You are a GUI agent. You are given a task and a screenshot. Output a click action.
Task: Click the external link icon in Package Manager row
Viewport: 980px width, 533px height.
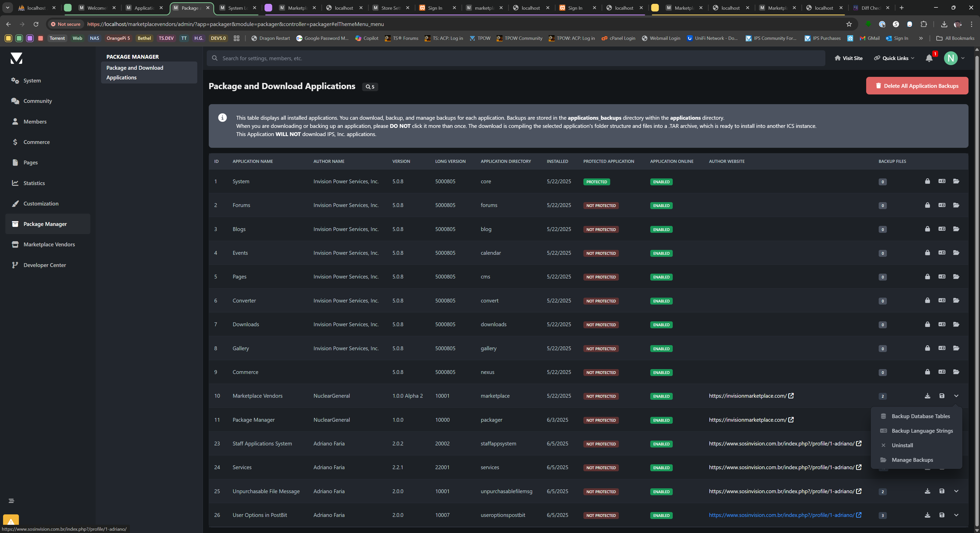click(x=791, y=420)
